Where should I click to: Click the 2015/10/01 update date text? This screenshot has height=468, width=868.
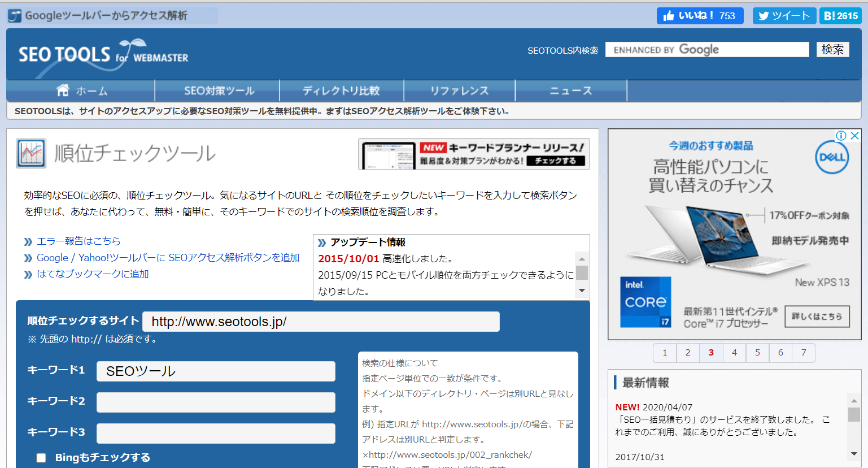348,259
